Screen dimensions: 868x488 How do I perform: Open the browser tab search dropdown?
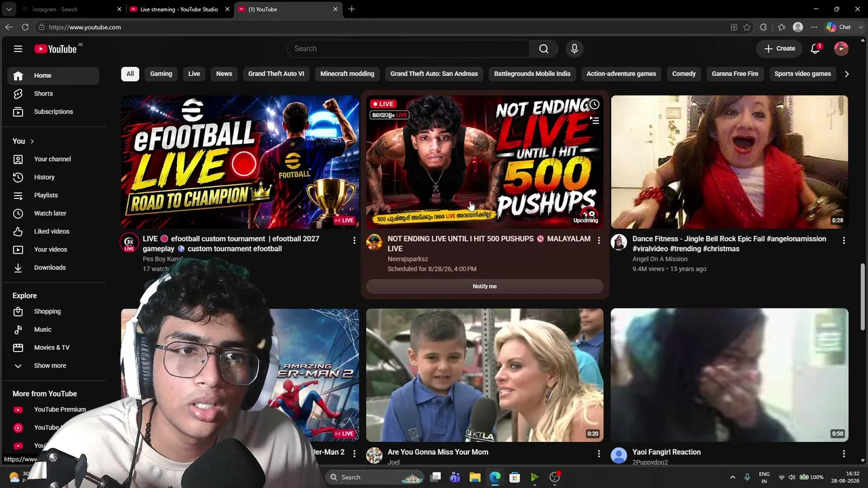[x=9, y=9]
